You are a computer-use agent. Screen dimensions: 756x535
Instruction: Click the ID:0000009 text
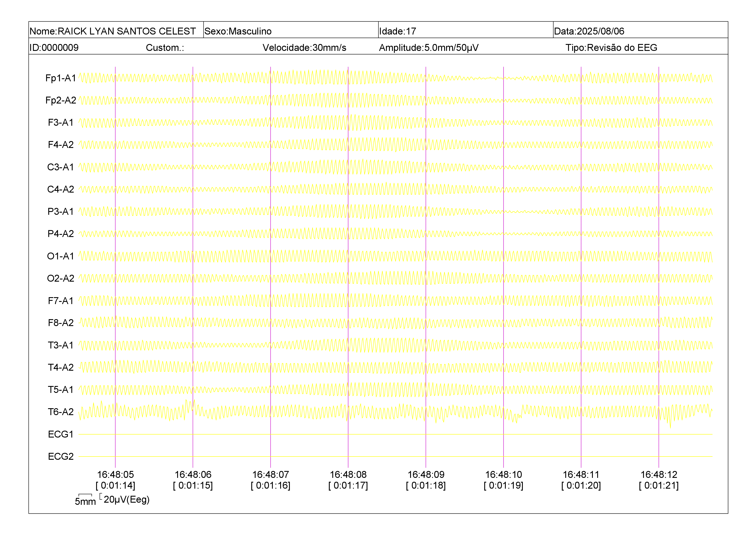pyautogui.click(x=54, y=47)
